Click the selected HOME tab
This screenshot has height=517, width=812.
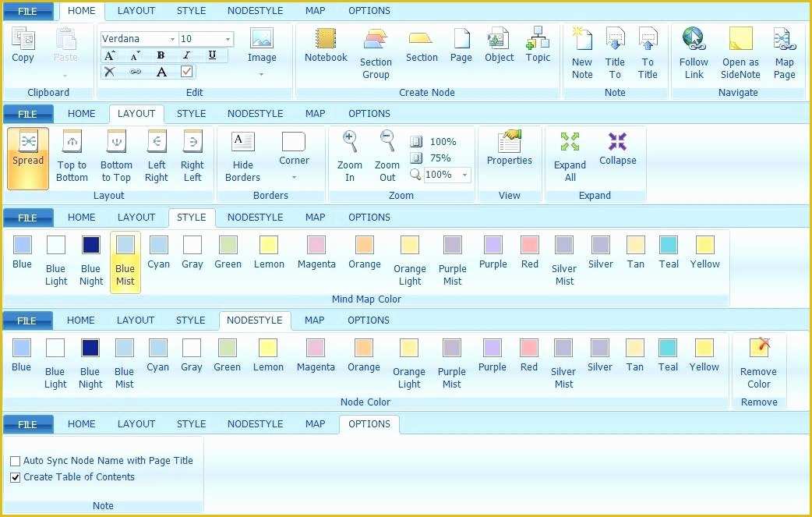pyautogui.click(x=81, y=10)
